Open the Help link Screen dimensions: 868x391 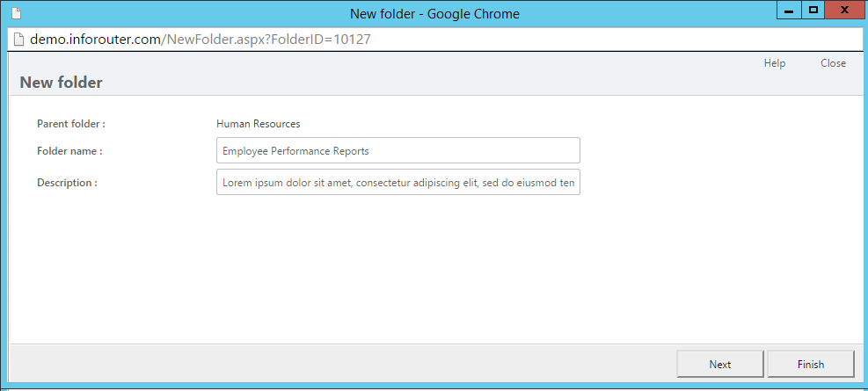pos(775,63)
